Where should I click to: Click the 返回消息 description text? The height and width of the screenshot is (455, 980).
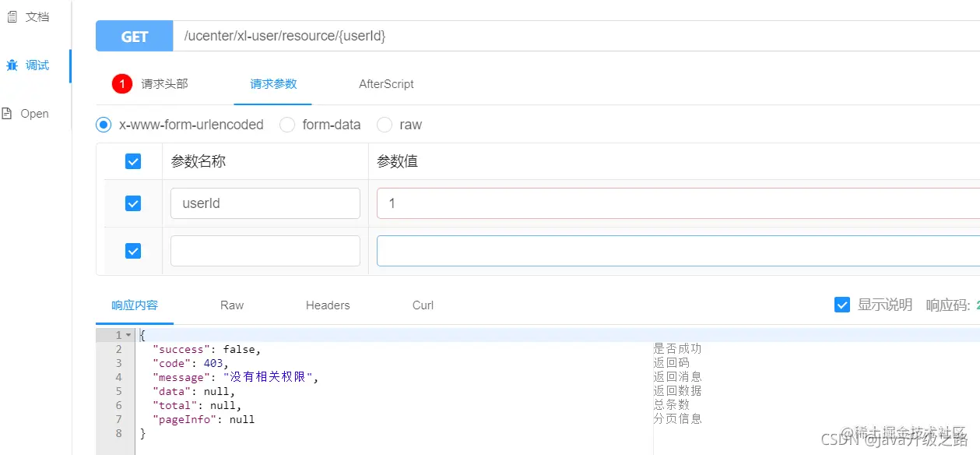(677, 376)
